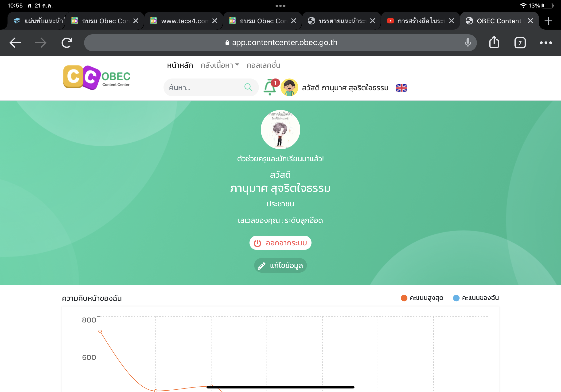Viewport: 561px width, 392px height.
Task: Open the tab switcher showing 7 tabs
Action: (x=520, y=43)
